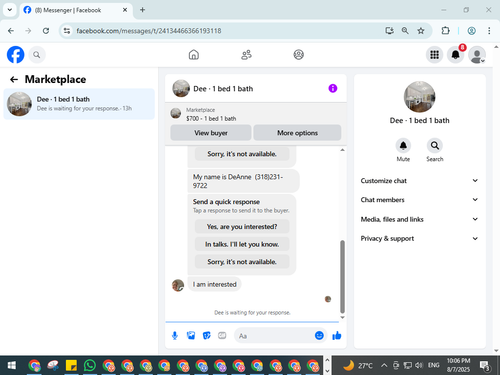Bookmark this page star icon
This screenshot has width=500, height=375.
pos(421,31)
